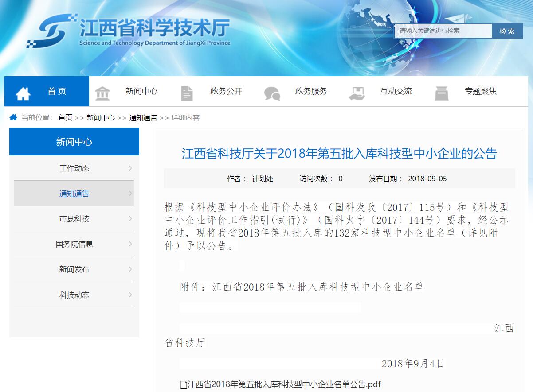533x392 pixels.
Task: Click the author text 计划处
Action: 263,179
